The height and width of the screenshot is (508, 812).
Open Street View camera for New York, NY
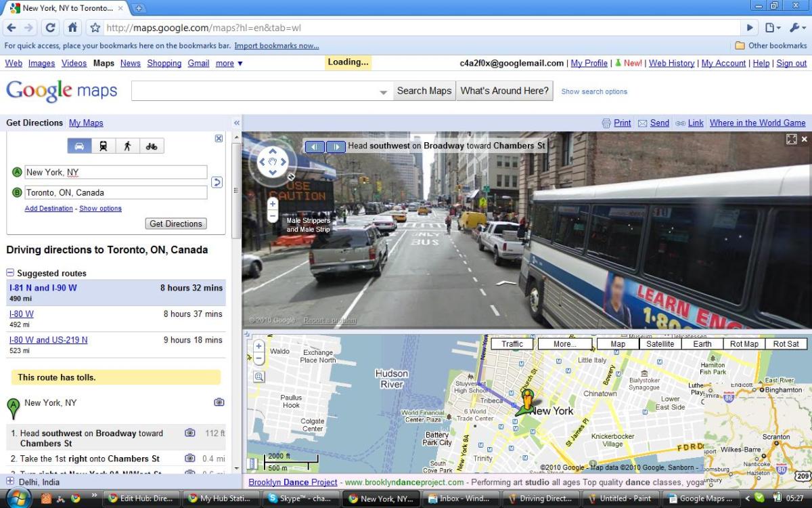[x=219, y=402]
